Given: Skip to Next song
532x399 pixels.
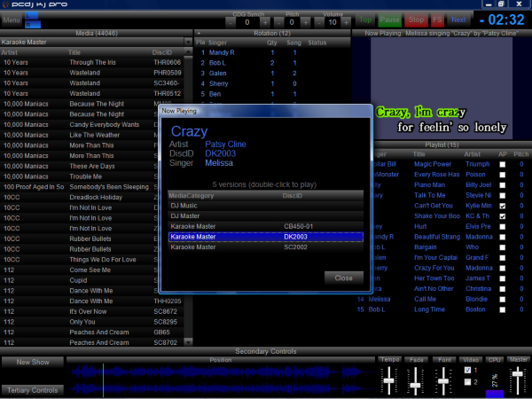Looking at the screenshot, I should 458,19.
